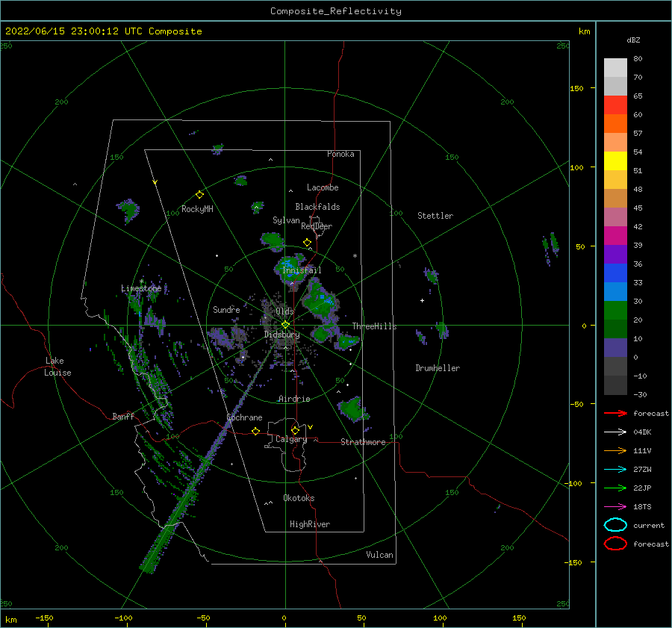Select the blue 33 dBZ color swatch
Image resolution: width=672 pixels, height=628 pixels.
[x=615, y=291]
